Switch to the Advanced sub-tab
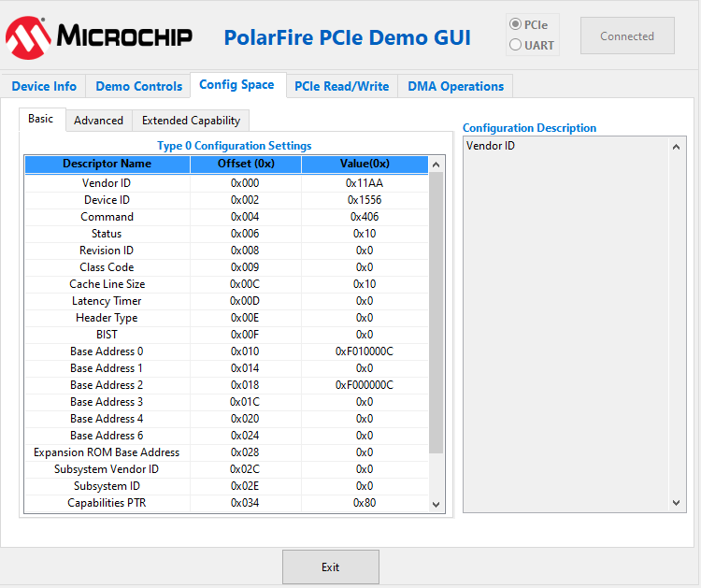 pyautogui.click(x=98, y=121)
